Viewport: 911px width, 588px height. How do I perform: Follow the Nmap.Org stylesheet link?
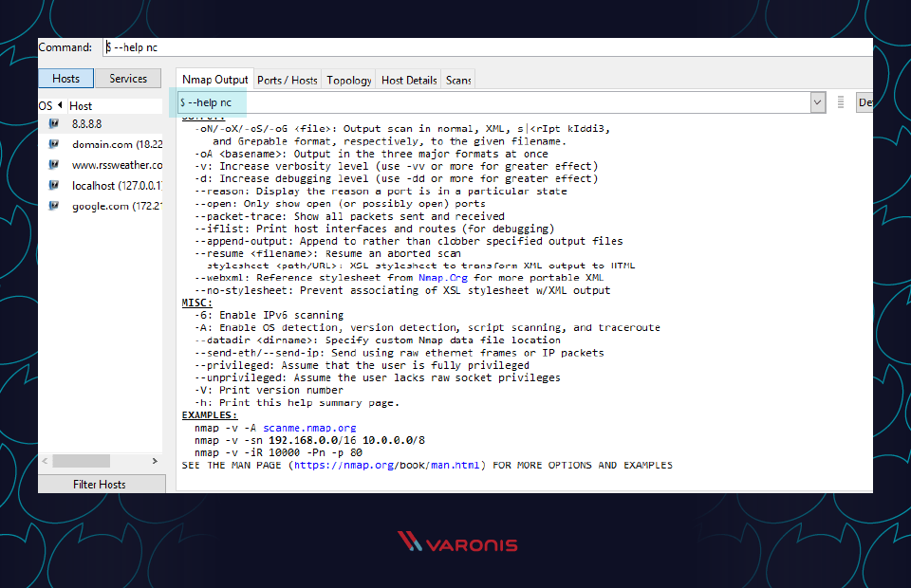(443, 278)
